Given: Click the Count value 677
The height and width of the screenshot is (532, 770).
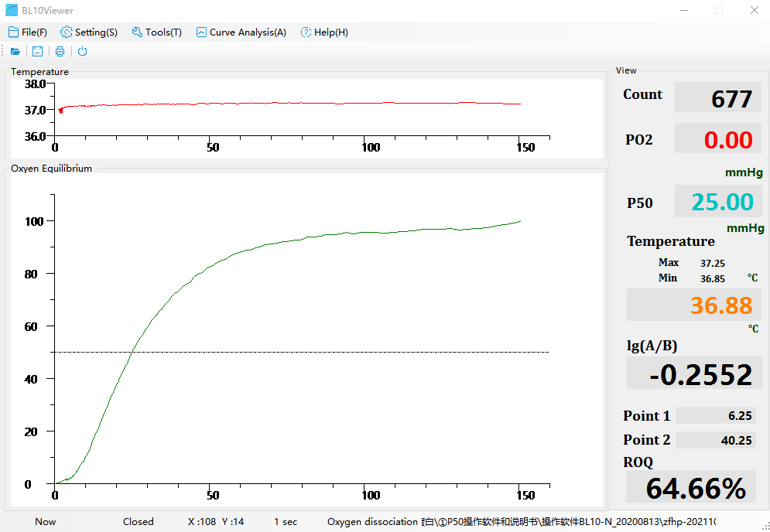Looking at the screenshot, I should (718, 97).
